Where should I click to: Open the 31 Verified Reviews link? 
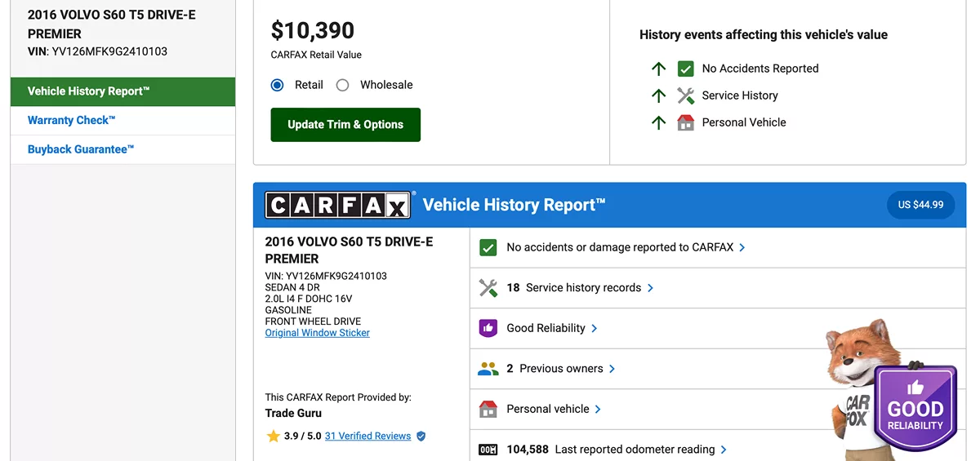(367, 437)
